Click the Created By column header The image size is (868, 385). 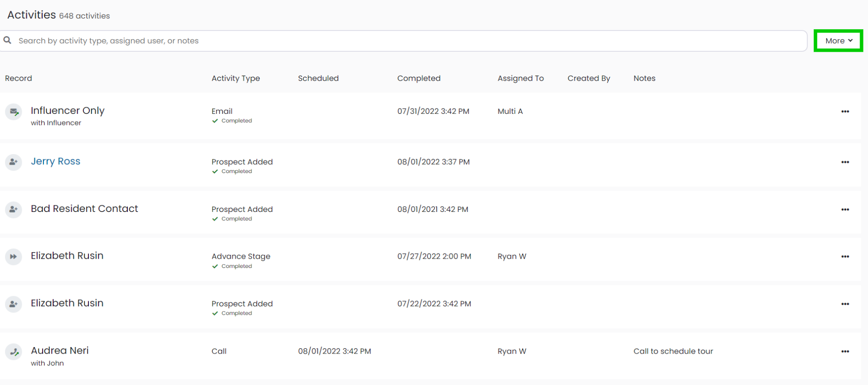589,78
